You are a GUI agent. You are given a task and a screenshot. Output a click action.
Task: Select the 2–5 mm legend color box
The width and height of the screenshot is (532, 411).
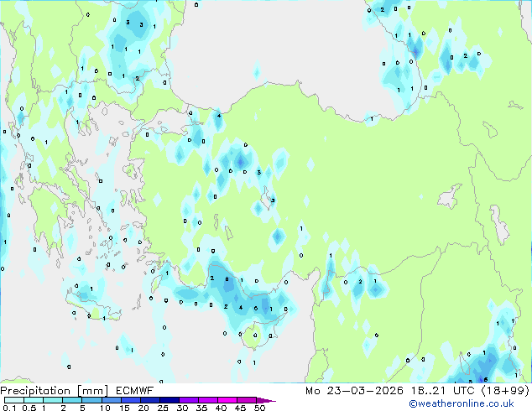click(x=73, y=400)
